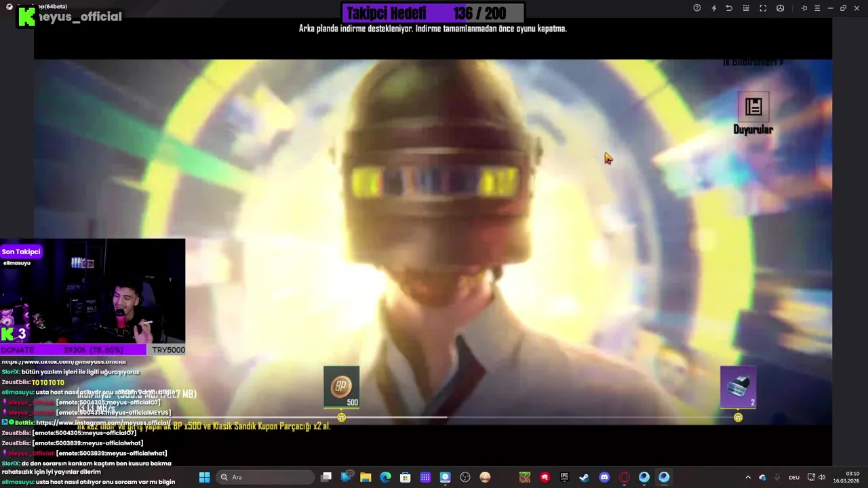
Task: Open Task View on the taskbar
Action: click(x=326, y=477)
